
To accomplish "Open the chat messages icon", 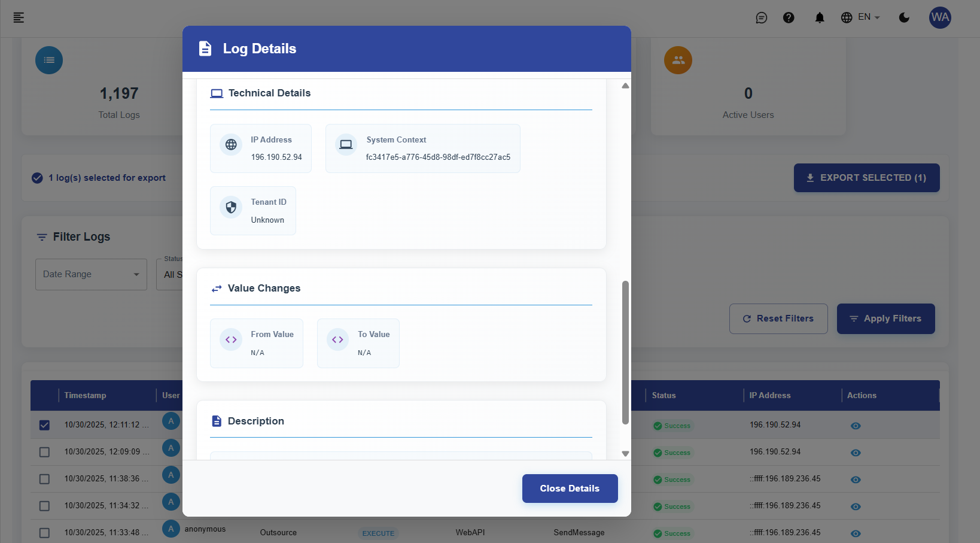I will 761,17.
